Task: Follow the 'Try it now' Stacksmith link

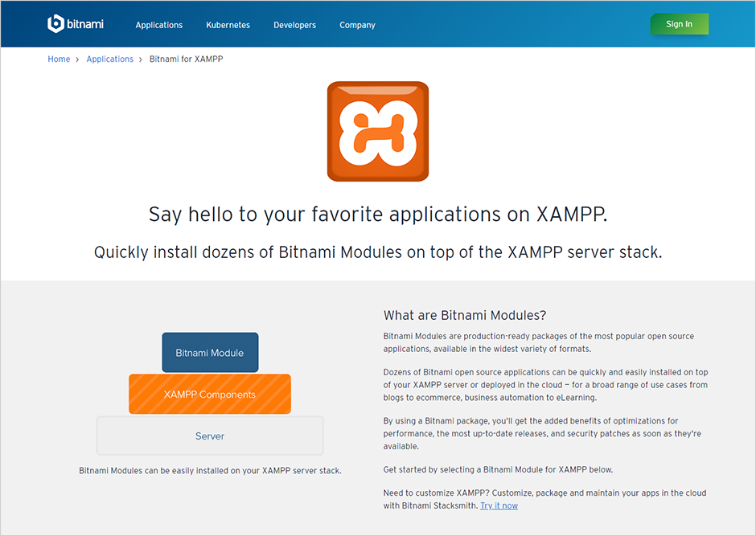Action: tap(499, 505)
